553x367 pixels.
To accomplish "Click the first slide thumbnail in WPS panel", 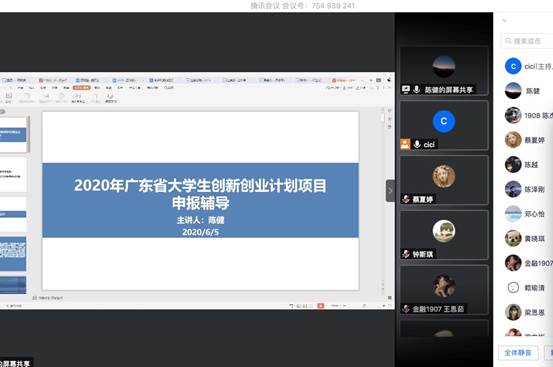I will pos(13,135).
